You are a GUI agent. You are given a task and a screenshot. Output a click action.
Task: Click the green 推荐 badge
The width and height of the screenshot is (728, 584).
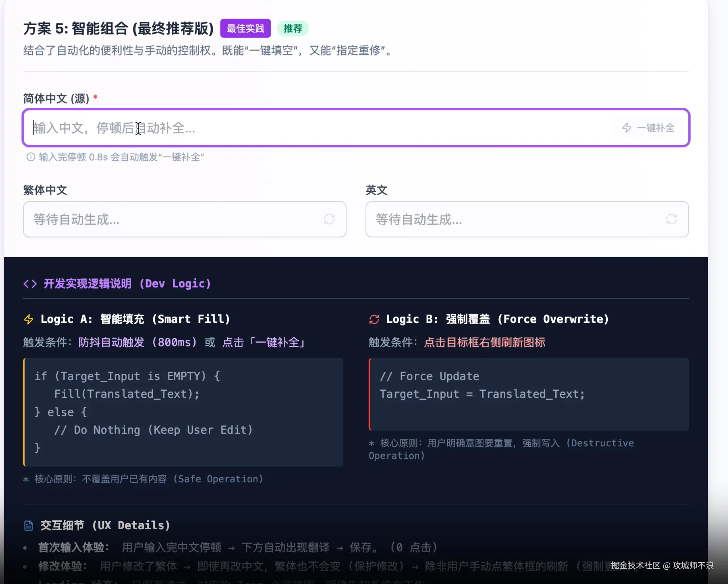coord(293,29)
